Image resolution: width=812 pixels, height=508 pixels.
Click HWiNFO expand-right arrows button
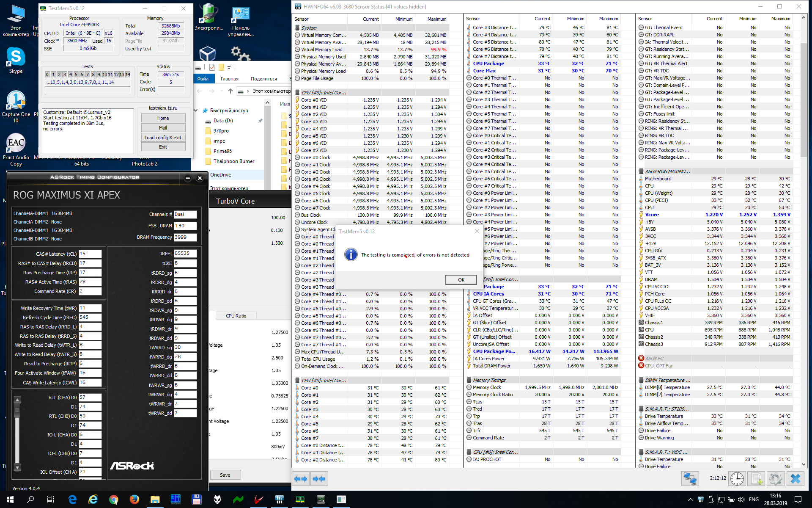click(318, 479)
